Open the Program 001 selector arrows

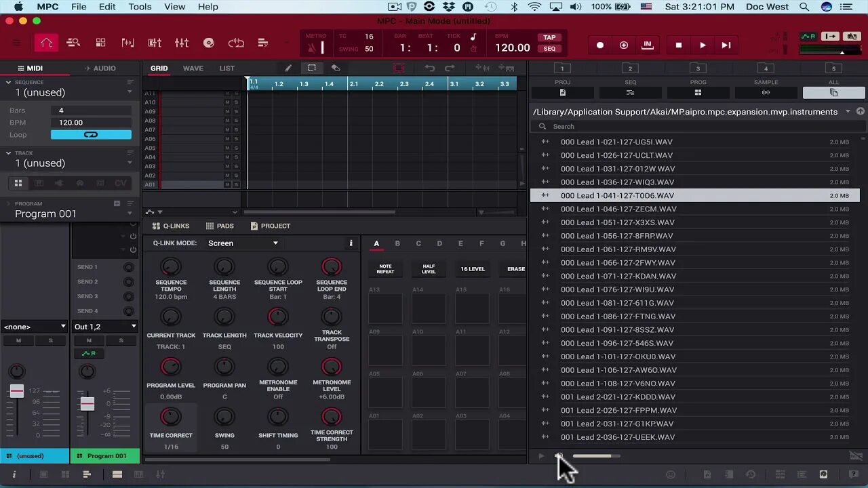[x=130, y=213]
